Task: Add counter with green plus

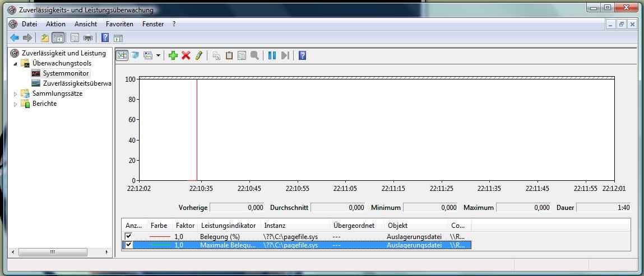Action: [173, 55]
